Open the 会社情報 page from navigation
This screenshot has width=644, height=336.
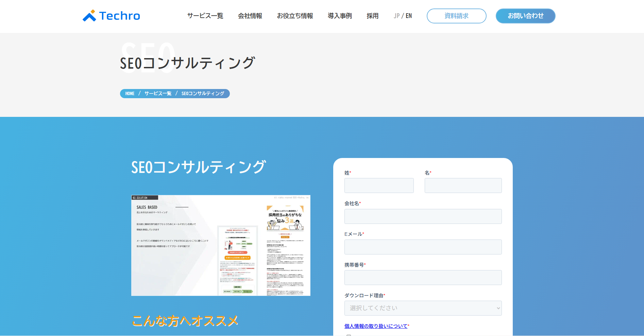tap(250, 16)
